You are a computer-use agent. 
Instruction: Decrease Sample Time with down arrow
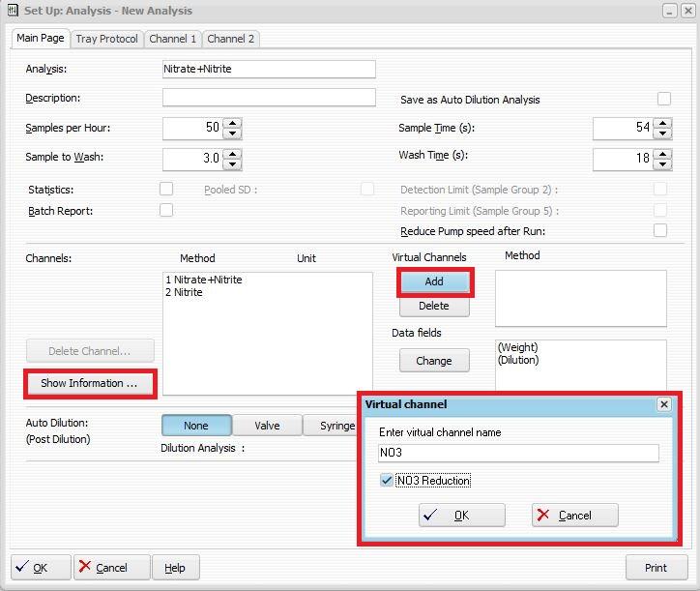pos(662,133)
